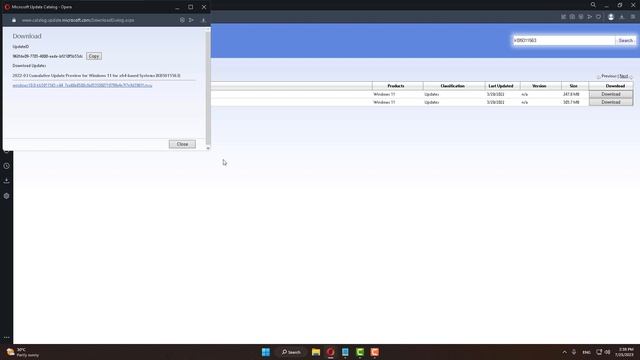640x360 pixels.
Task: Minimize the Microsoft Update Catalog popup window
Action: point(177,7)
